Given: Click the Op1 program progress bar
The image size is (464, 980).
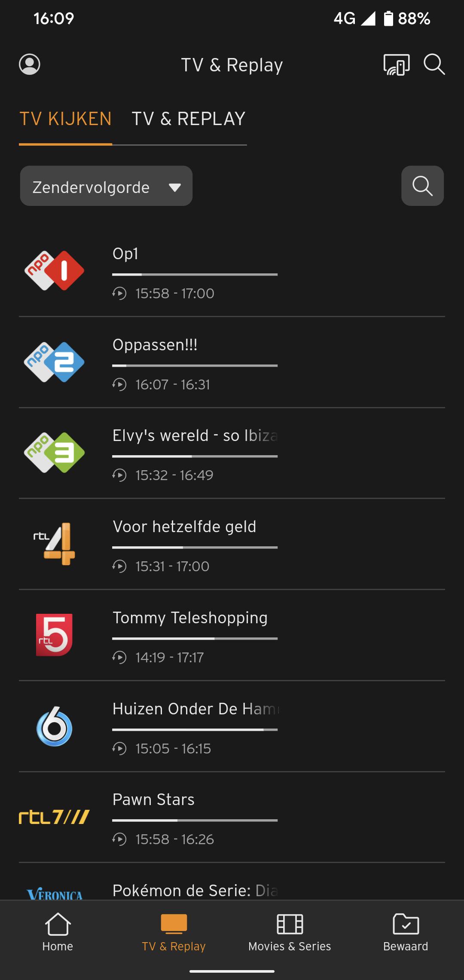Looking at the screenshot, I should (x=195, y=274).
